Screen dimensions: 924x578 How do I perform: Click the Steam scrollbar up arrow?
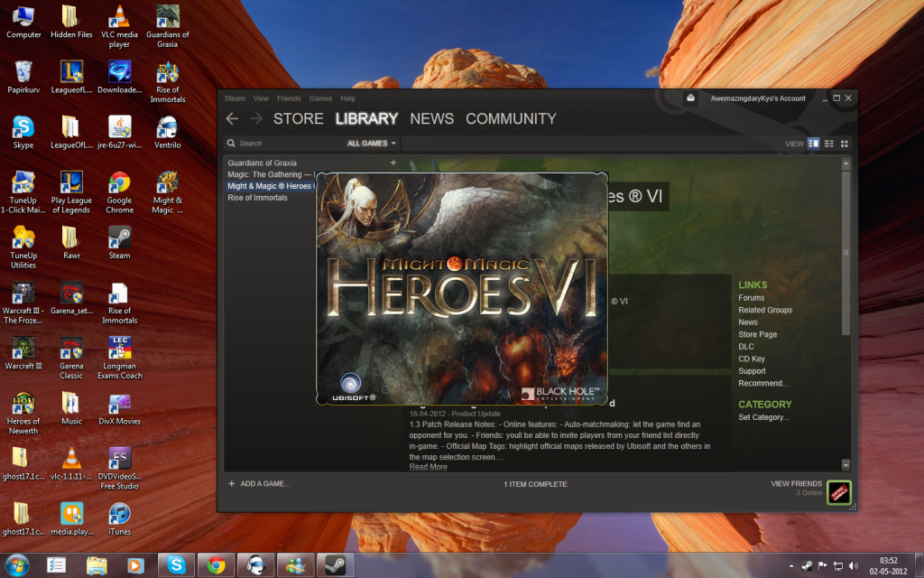coord(845,163)
